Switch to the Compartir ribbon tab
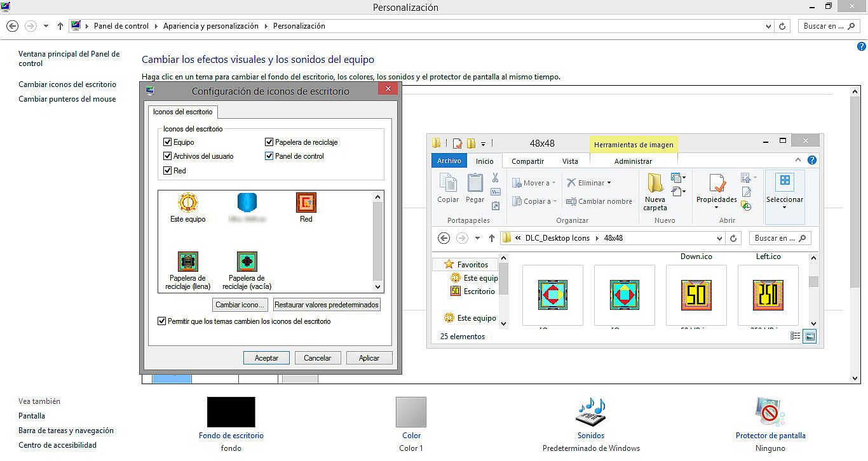Image resolution: width=868 pixels, height=461 pixels. pyautogui.click(x=527, y=161)
